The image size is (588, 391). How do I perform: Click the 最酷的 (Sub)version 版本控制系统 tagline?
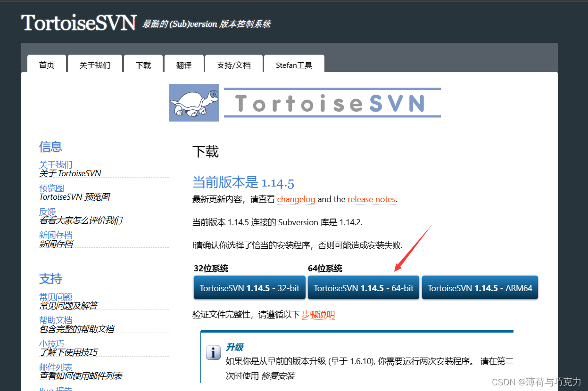point(207,24)
